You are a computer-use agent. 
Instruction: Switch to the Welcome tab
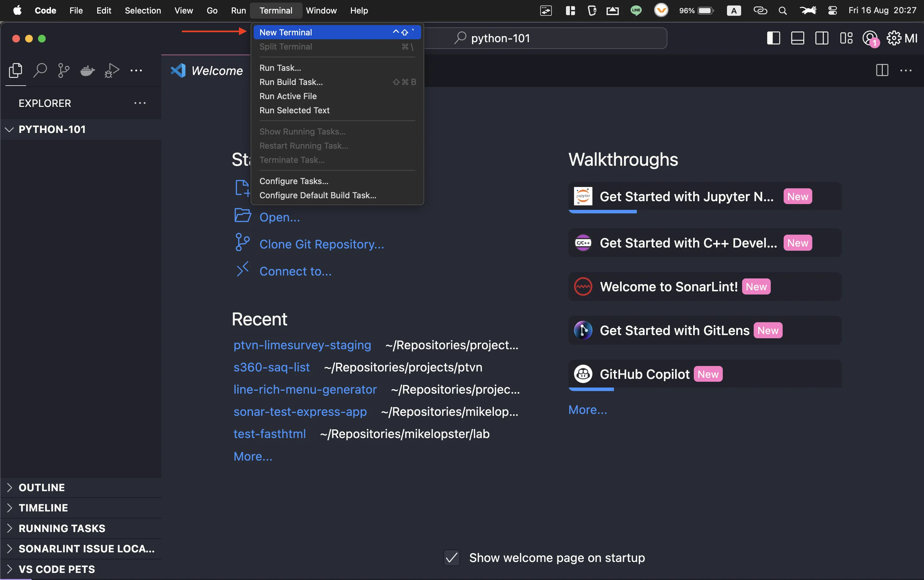click(x=206, y=70)
